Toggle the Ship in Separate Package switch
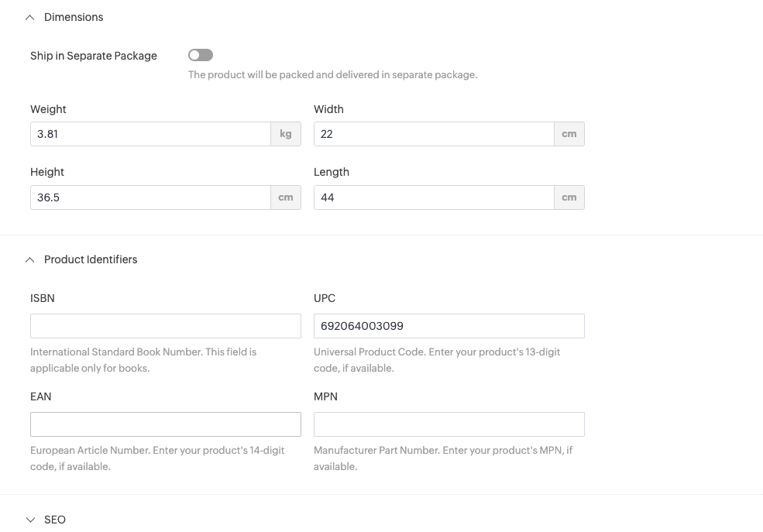Viewport: 763px width, 532px height. tap(201, 55)
